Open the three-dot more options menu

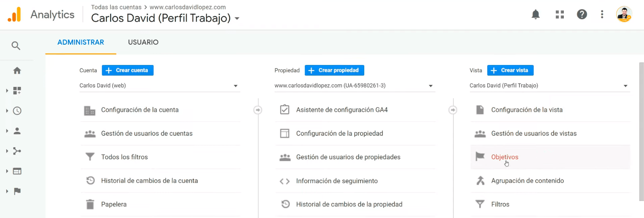602,14
